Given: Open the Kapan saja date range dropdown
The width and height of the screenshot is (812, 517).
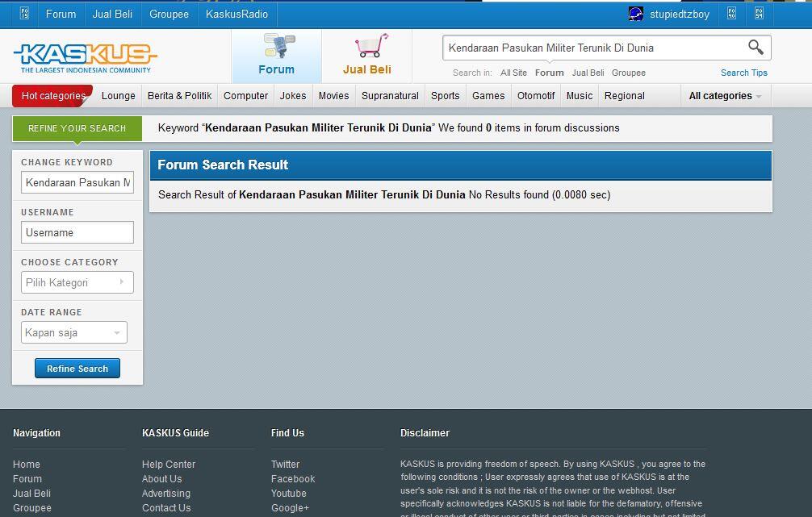Looking at the screenshot, I should [x=74, y=332].
